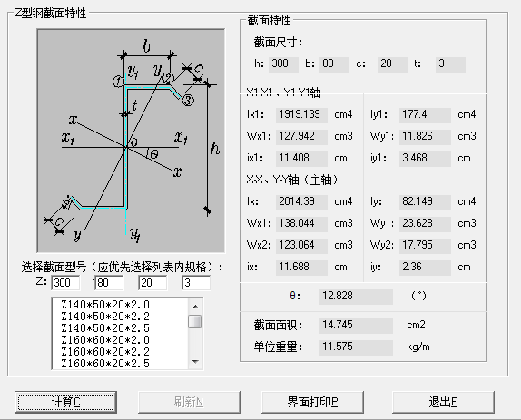Click the c field showing 20
The image size is (521, 420).
pos(392,64)
